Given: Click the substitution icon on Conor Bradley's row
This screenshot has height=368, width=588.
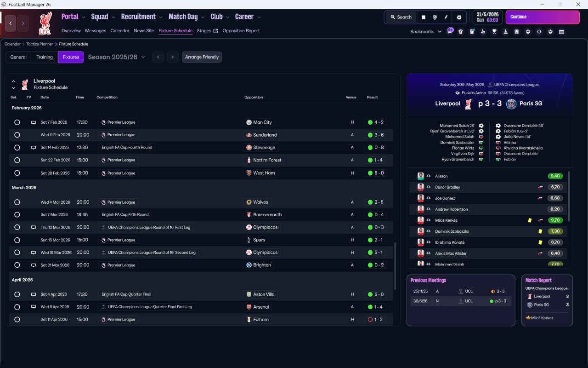Looking at the screenshot, I should point(541,187).
